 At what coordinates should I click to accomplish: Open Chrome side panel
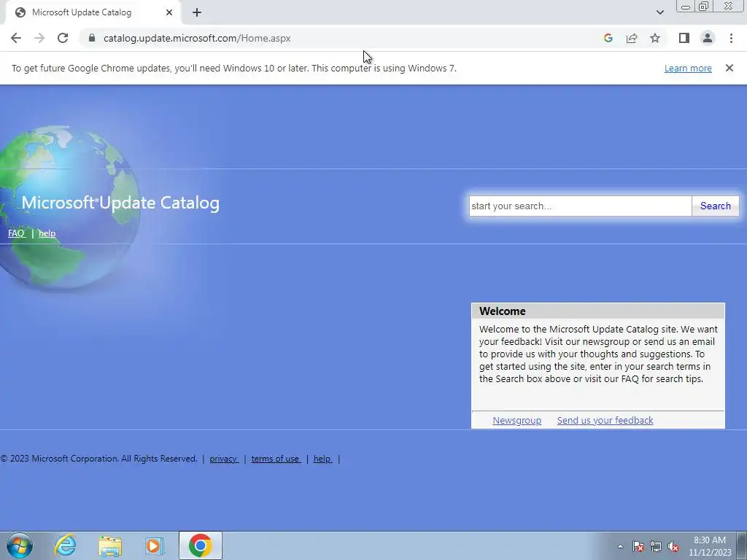coord(684,38)
